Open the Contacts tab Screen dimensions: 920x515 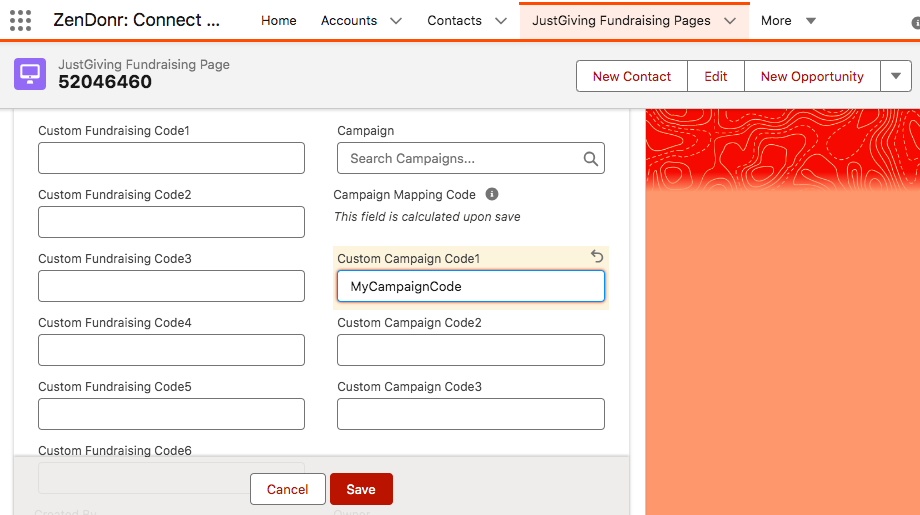pyautogui.click(x=454, y=21)
